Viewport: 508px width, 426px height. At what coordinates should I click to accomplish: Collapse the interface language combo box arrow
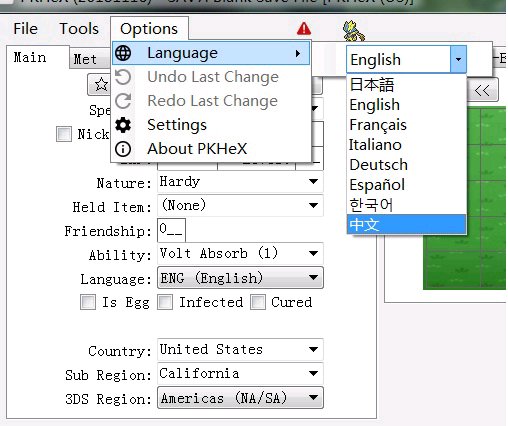click(458, 60)
